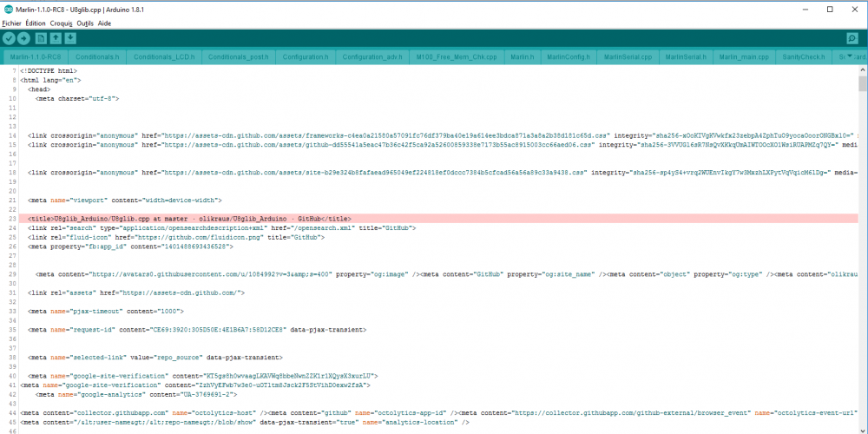The height and width of the screenshot is (434, 868).
Task: Click the request-id meta line
Action: tap(197, 329)
